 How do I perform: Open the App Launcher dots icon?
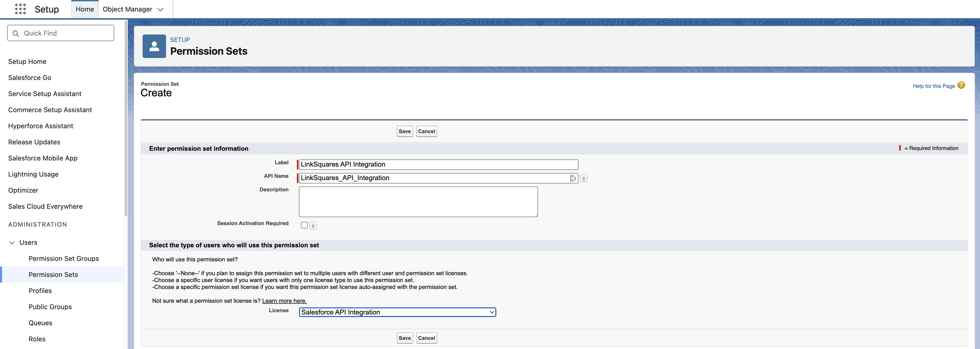point(20,9)
